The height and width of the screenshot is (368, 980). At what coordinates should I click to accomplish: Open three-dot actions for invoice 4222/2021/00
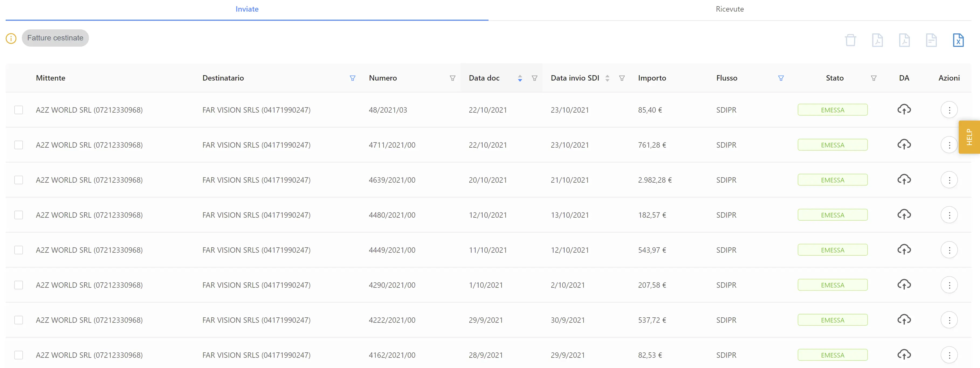[x=949, y=320]
